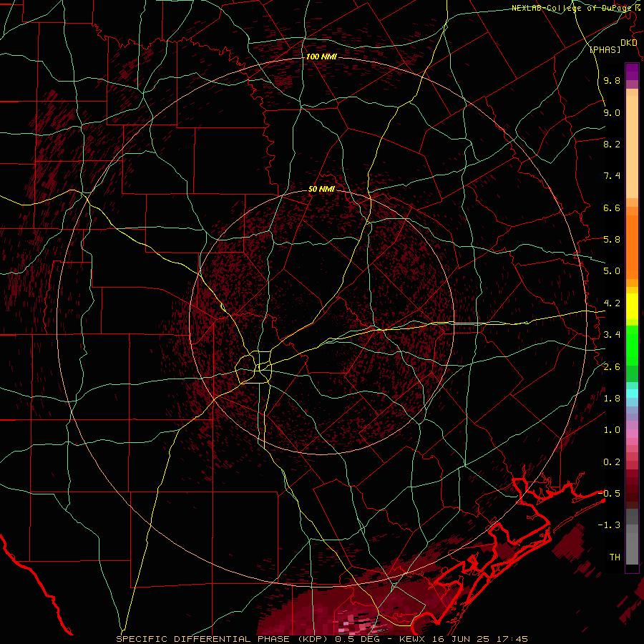Click the 4.2 value on color scale
The height and width of the screenshot is (644, 644).
coord(612,303)
